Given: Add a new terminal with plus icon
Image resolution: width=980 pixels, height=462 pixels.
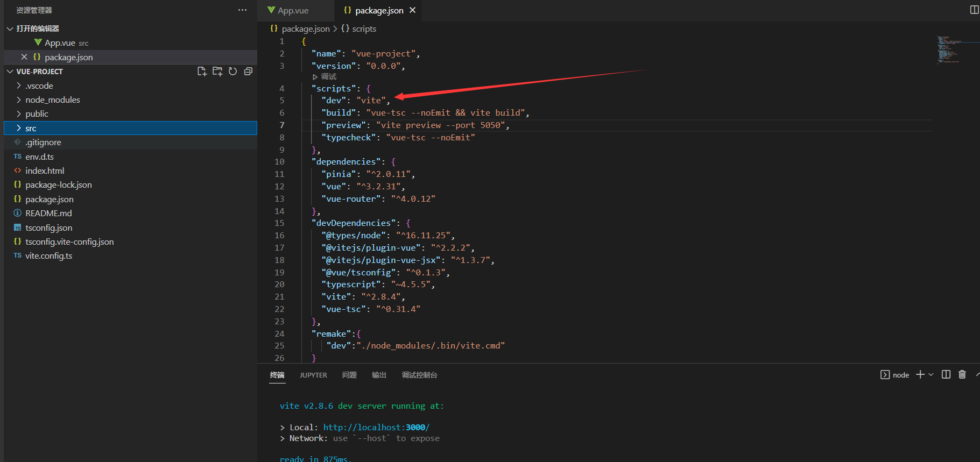Looking at the screenshot, I should point(920,375).
